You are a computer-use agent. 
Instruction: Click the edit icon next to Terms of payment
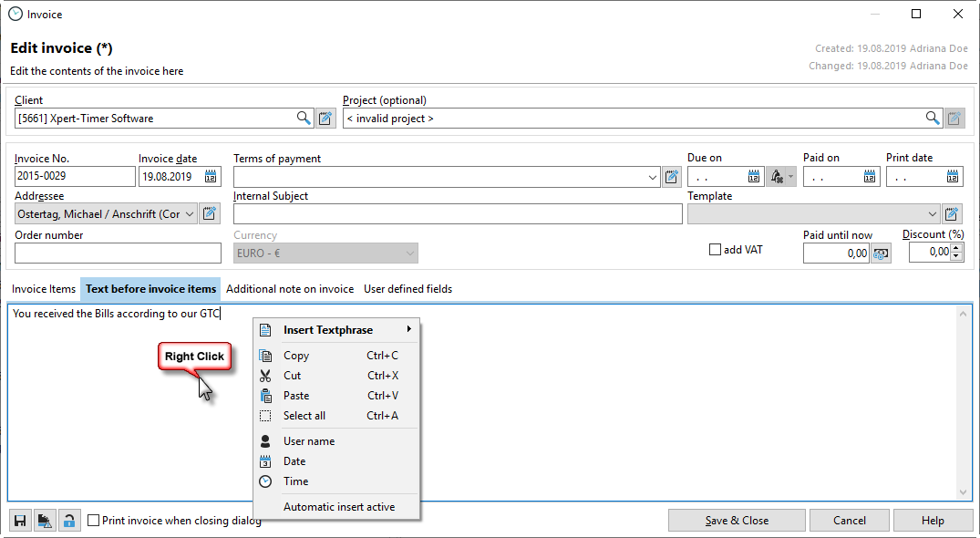(672, 177)
